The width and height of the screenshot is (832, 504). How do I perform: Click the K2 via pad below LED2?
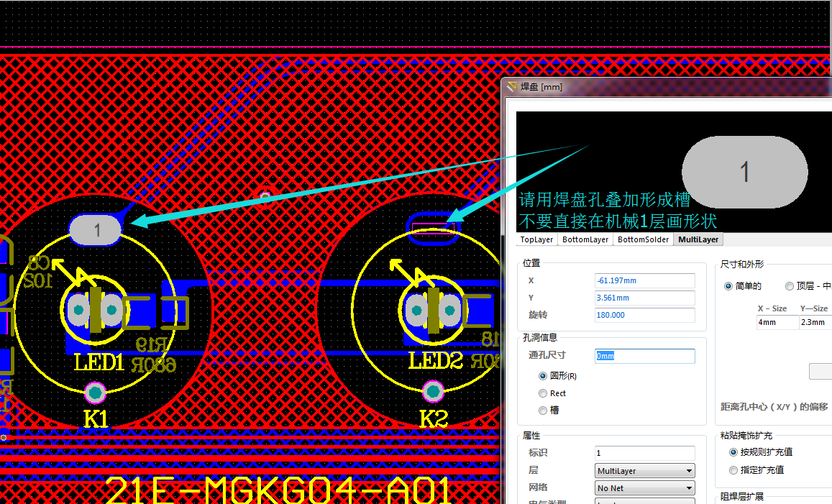pyautogui.click(x=433, y=392)
